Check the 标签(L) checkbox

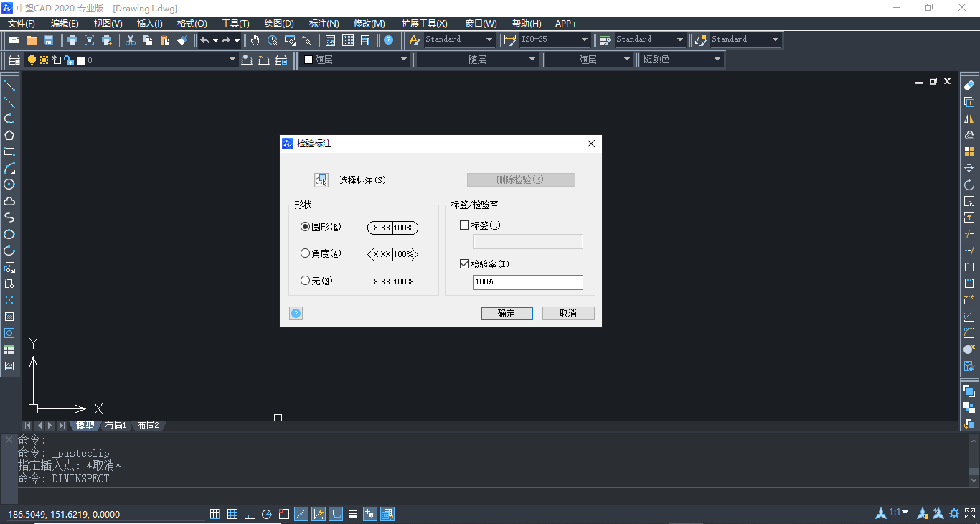point(463,225)
